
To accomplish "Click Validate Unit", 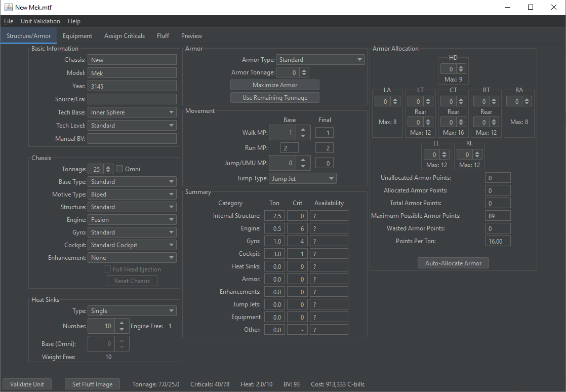I will pos(27,384).
